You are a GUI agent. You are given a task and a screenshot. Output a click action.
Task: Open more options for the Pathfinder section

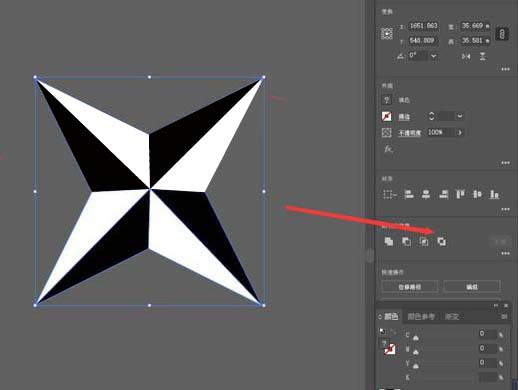505,253
